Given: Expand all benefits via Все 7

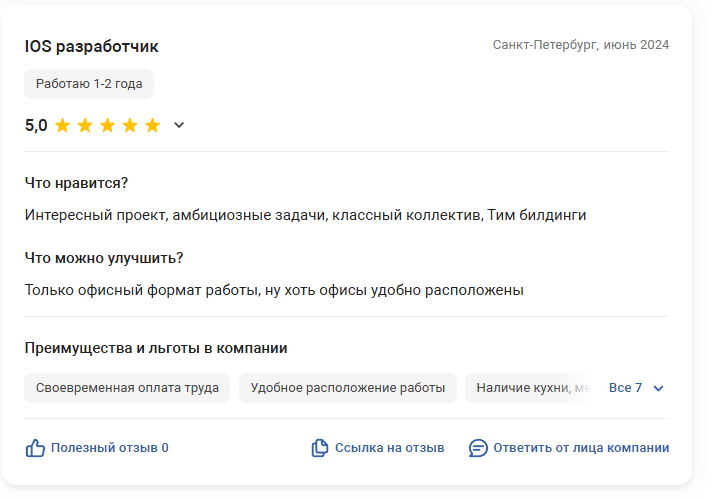Looking at the screenshot, I should (x=636, y=388).
